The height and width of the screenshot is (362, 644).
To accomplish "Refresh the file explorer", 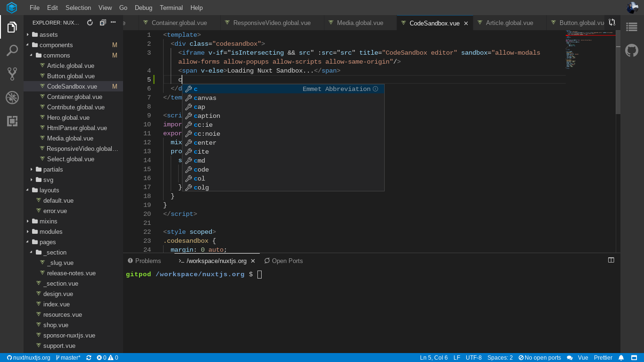I will click(x=90, y=23).
